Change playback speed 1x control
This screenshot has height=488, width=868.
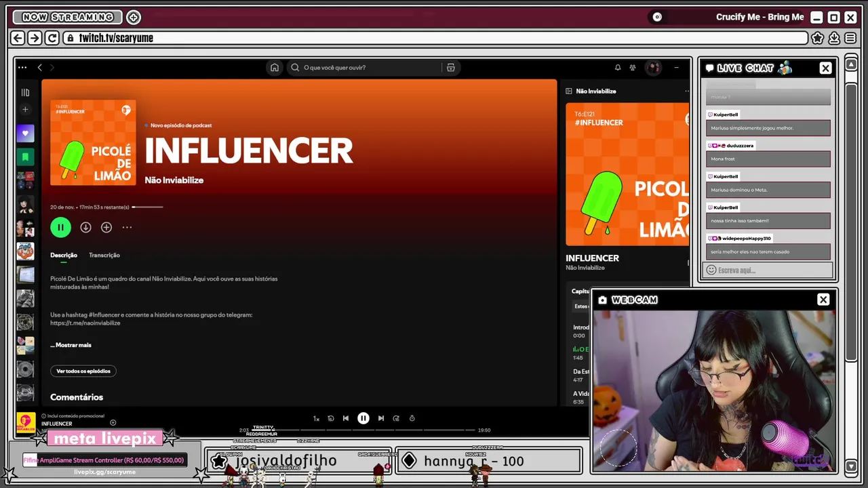pos(316,419)
